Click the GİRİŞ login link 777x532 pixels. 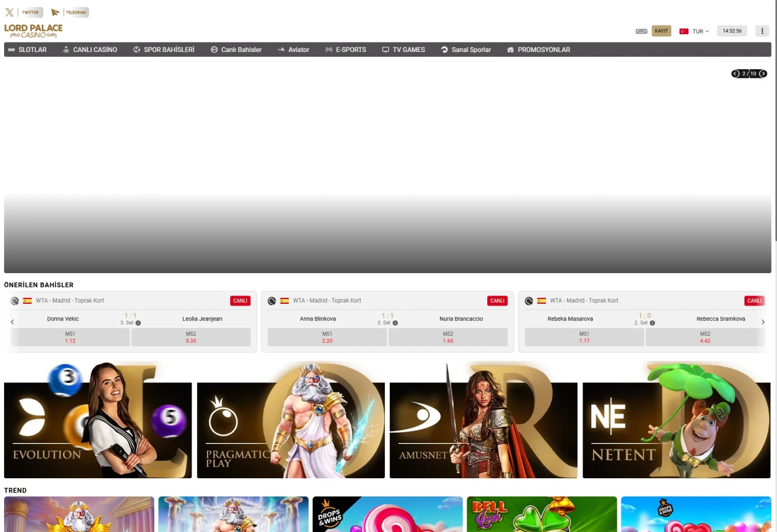pos(642,31)
